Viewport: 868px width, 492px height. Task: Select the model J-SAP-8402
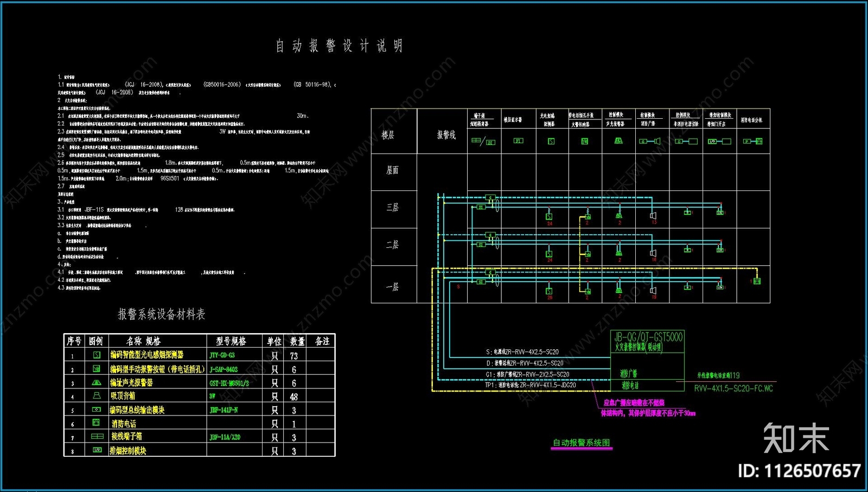click(x=224, y=369)
